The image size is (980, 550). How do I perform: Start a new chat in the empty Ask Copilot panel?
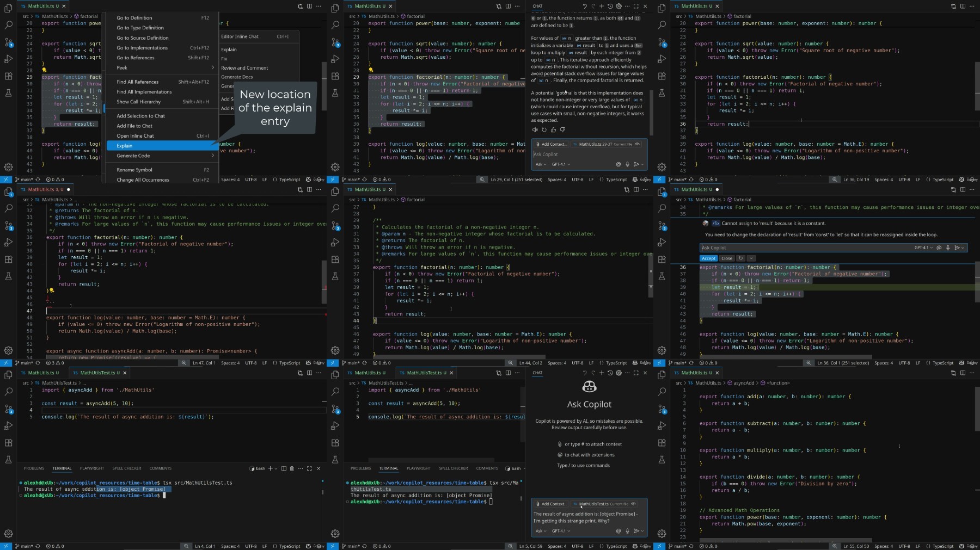[x=601, y=373]
